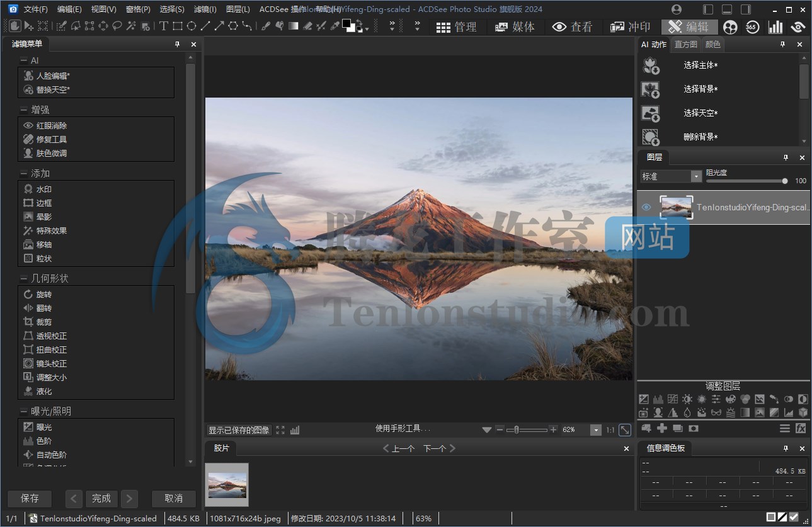
Task: Open the 替换天空* AI filter
Action: click(x=53, y=89)
